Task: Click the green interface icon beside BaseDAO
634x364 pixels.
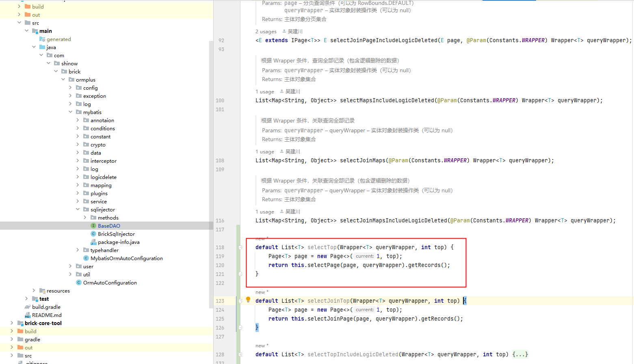Action: click(93, 226)
